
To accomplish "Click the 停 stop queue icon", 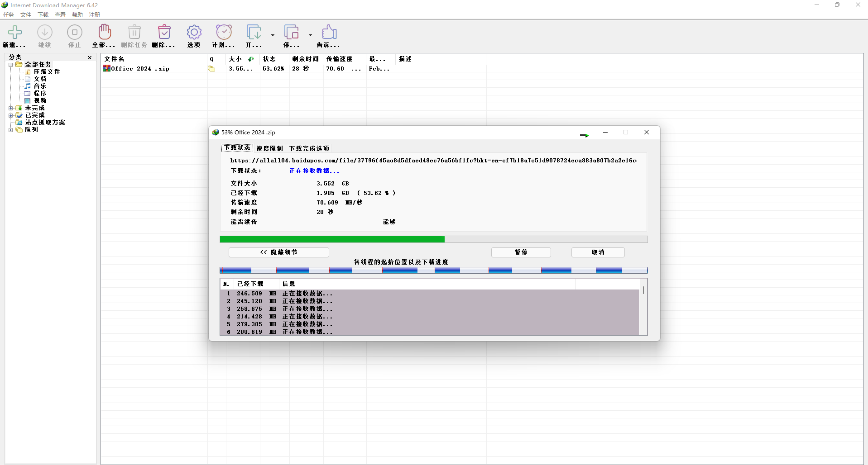I will click(x=291, y=32).
